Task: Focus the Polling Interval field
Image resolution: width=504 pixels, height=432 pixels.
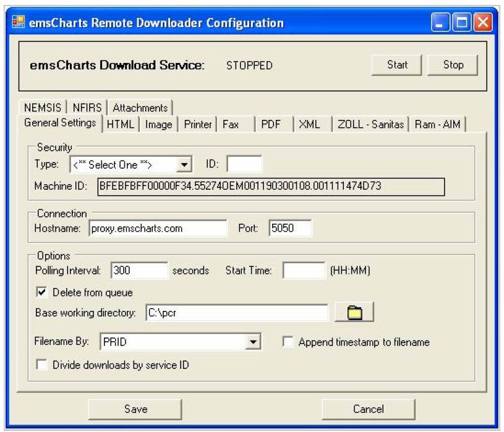Action: pyautogui.click(x=139, y=271)
